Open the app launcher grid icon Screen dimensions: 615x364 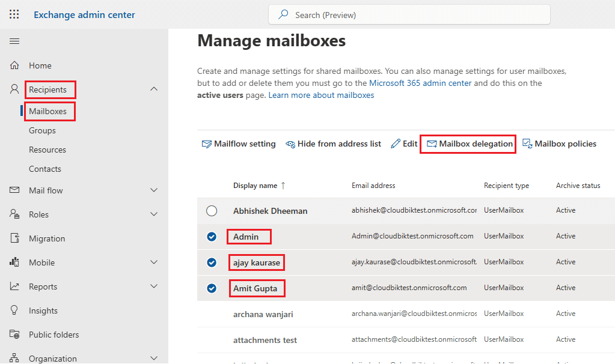coord(14,14)
